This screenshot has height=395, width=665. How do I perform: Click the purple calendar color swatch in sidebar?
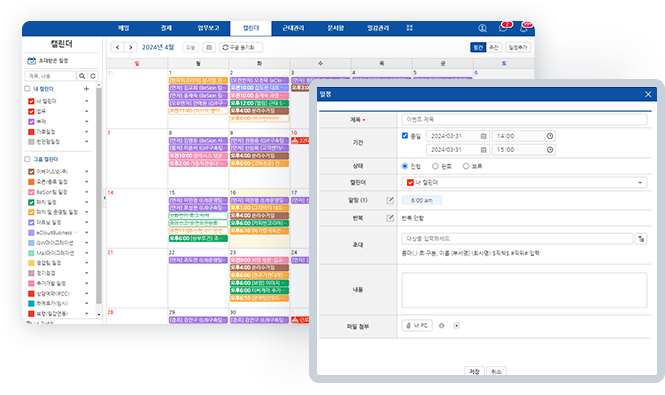click(x=31, y=121)
